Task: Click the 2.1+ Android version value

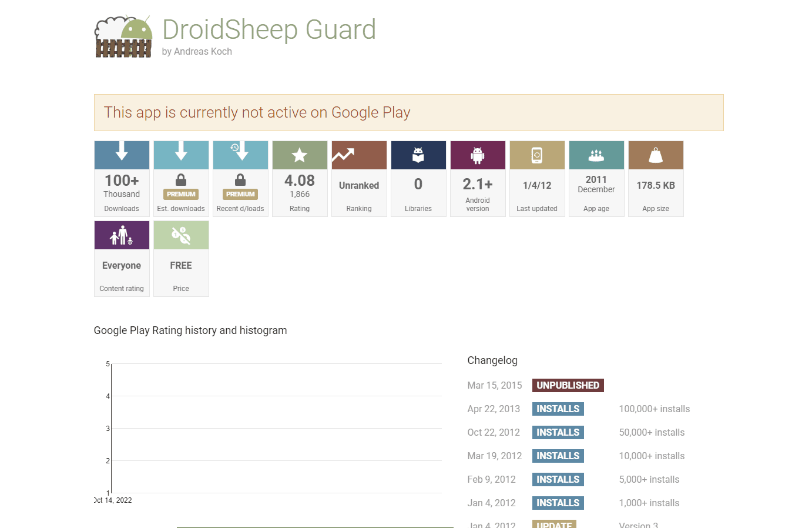Action: click(x=478, y=184)
